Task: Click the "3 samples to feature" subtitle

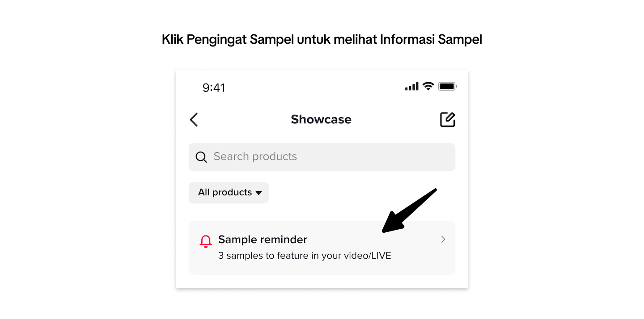Action: 305,256
